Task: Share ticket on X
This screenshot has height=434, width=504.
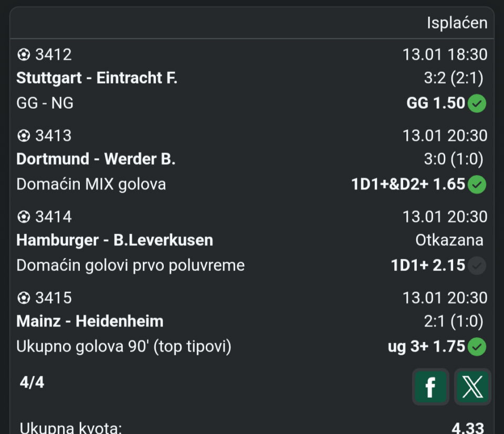Action: point(472,387)
